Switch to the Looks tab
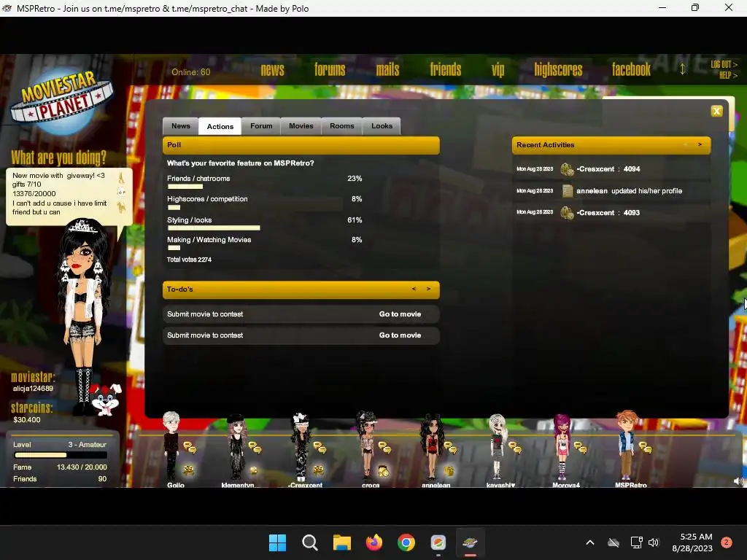Screen dimensions: 747x560 tap(382, 126)
